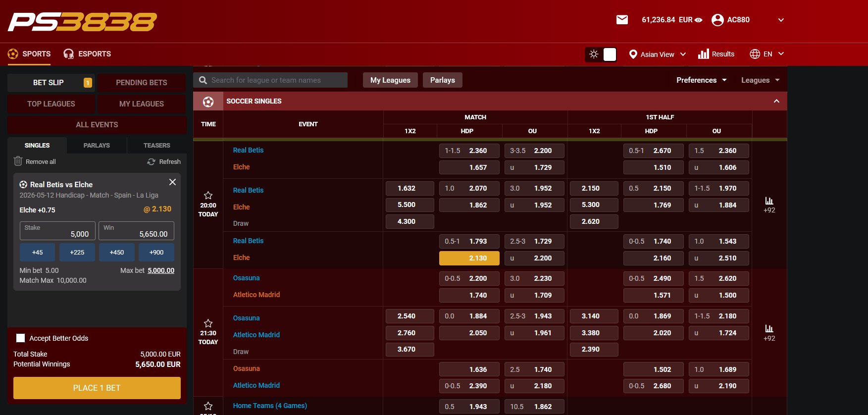The width and height of the screenshot is (868, 415).
Task: Select 1st half over 1.5 odds 2.620
Action: point(719,278)
